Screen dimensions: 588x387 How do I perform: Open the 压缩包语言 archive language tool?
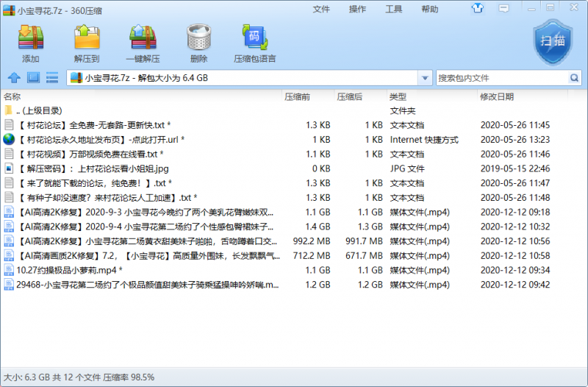coord(254,43)
